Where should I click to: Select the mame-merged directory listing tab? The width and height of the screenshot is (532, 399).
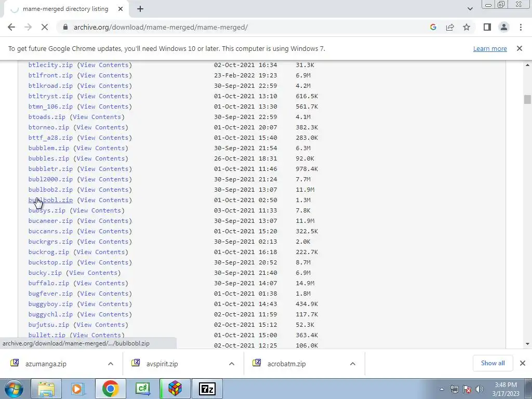pos(65,9)
